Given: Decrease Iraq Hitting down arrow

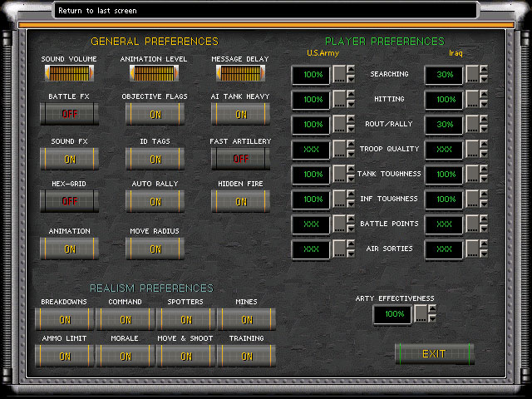Looking at the screenshot, I should click(x=484, y=104).
